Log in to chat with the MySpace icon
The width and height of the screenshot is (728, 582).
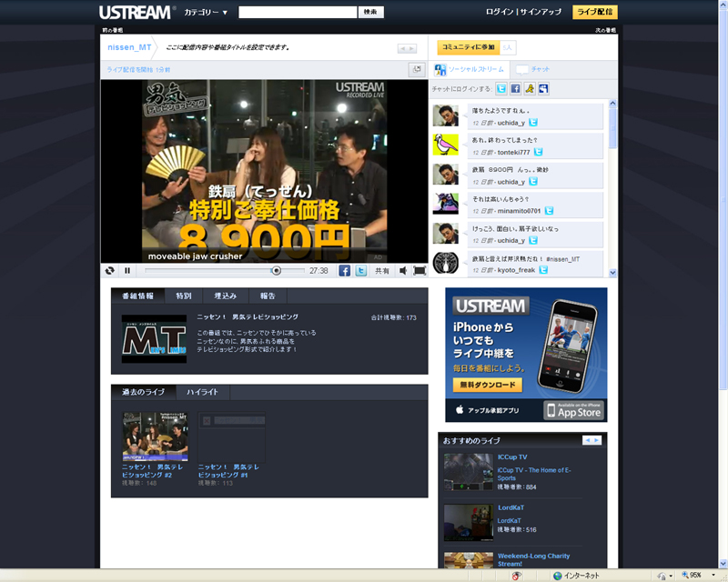[543, 89]
